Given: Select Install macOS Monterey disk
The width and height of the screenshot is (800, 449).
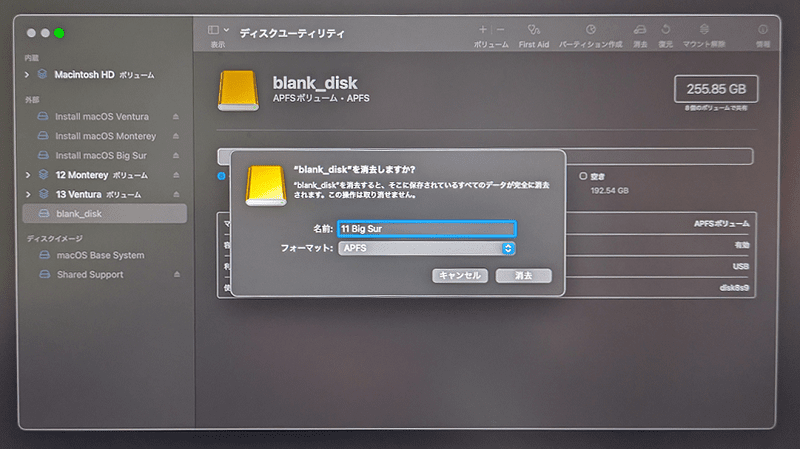Looking at the screenshot, I should tap(105, 136).
